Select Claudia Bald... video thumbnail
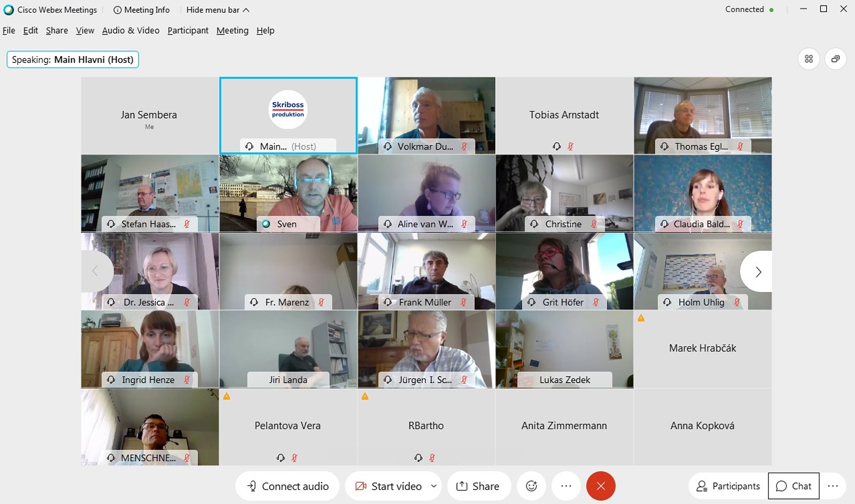Image resolution: width=855 pixels, height=504 pixels. tap(703, 193)
